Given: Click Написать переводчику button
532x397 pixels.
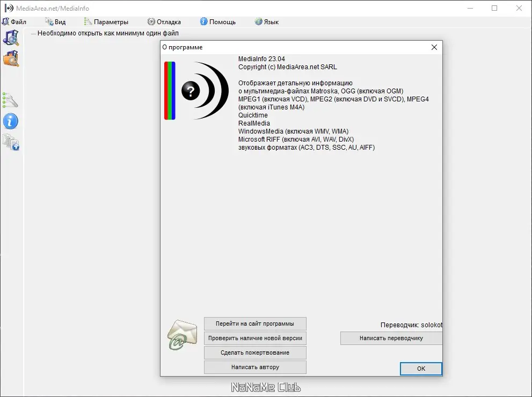Looking at the screenshot, I should click(x=391, y=339).
